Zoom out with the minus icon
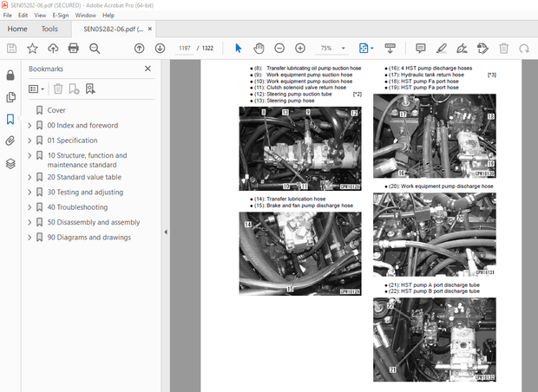This screenshot has height=392, width=538. (280, 49)
